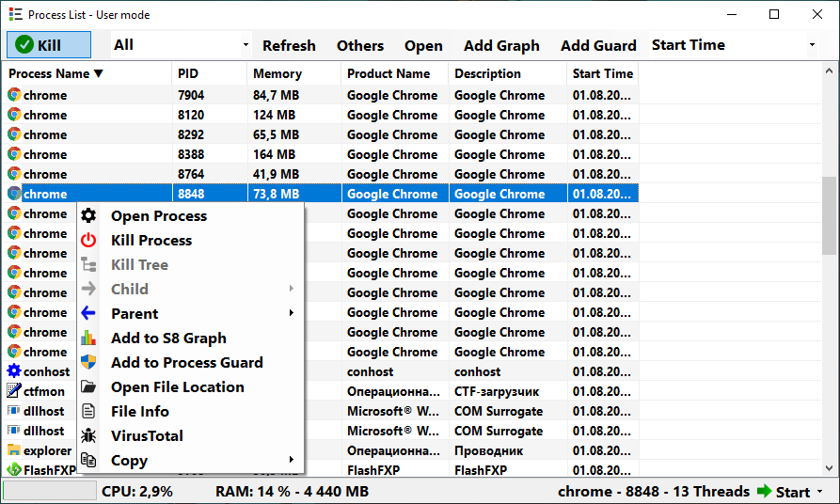Click the CPU usage progress bar

click(49, 491)
